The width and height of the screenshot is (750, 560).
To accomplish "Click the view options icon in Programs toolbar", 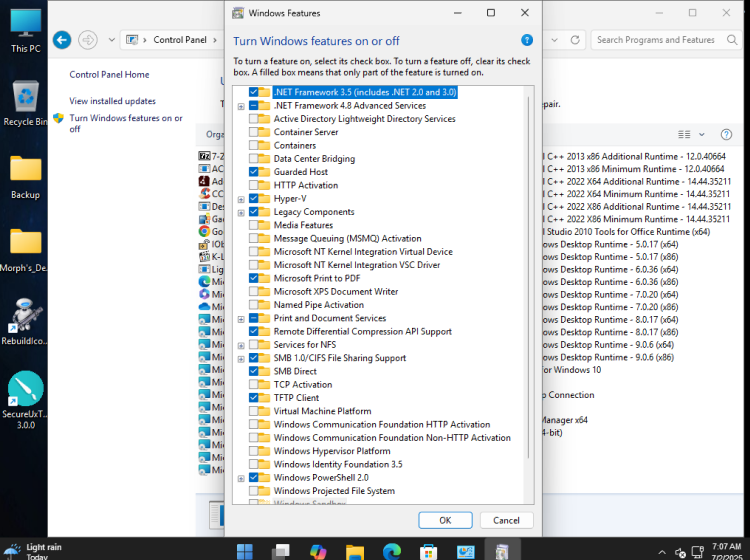I will (x=684, y=134).
